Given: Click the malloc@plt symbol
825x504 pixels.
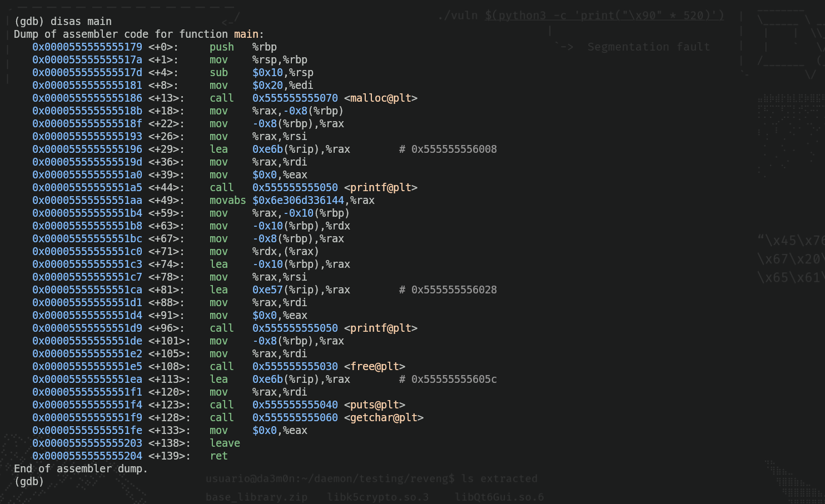Looking at the screenshot, I should (380, 98).
